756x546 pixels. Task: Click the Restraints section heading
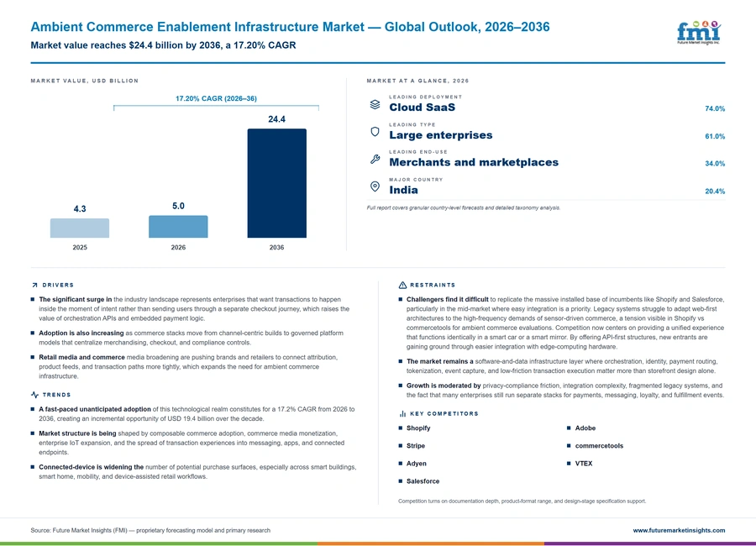tap(433, 285)
